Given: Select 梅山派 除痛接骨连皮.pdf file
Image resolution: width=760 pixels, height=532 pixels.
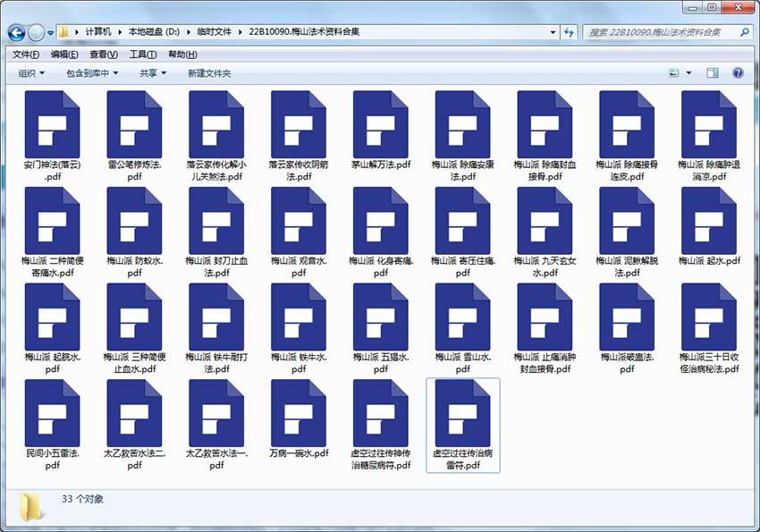Looking at the screenshot, I should coord(627,136).
